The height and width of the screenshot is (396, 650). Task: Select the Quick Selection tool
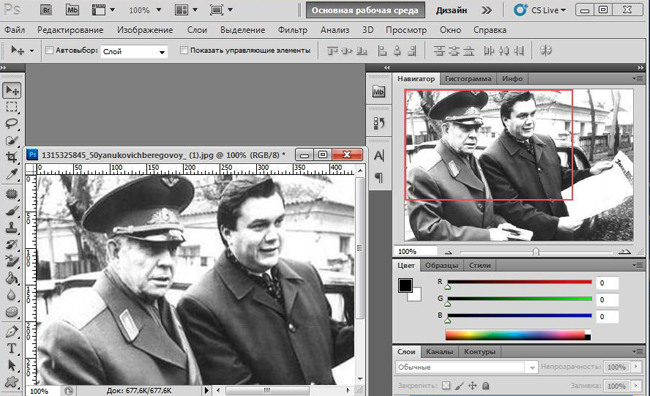pyautogui.click(x=12, y=141)
